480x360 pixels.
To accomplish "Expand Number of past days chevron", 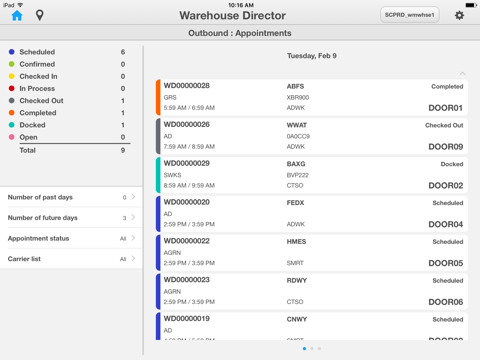I will [133, 197].
